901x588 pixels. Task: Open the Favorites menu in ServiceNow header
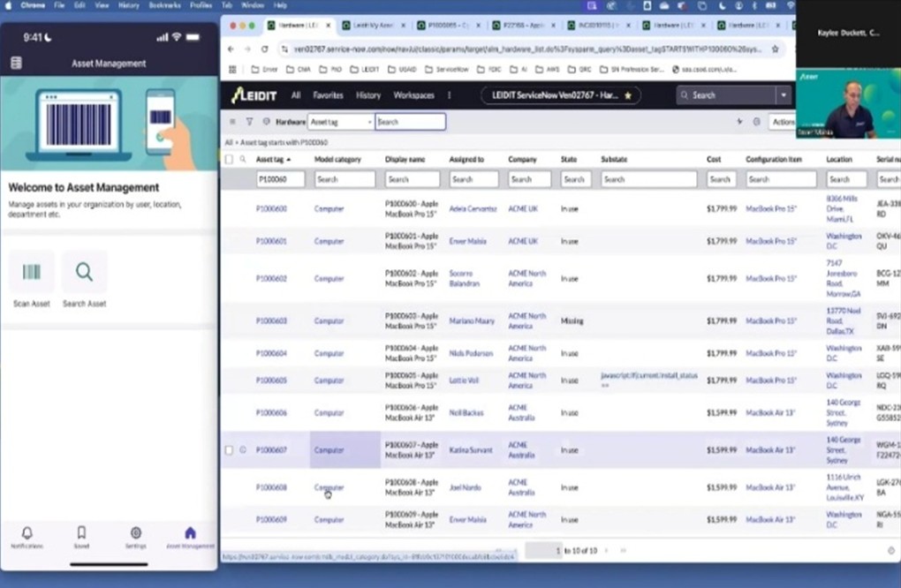tap(328, 95)
